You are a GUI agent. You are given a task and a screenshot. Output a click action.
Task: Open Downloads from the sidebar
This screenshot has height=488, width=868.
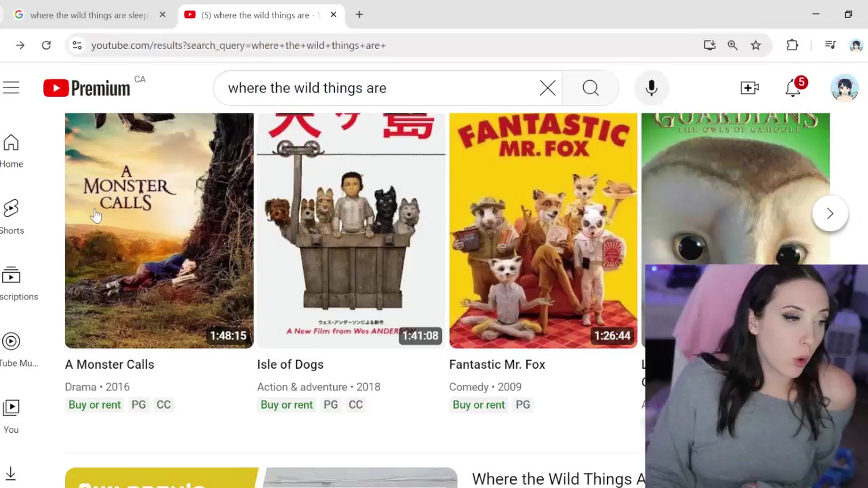click(11, 473)
